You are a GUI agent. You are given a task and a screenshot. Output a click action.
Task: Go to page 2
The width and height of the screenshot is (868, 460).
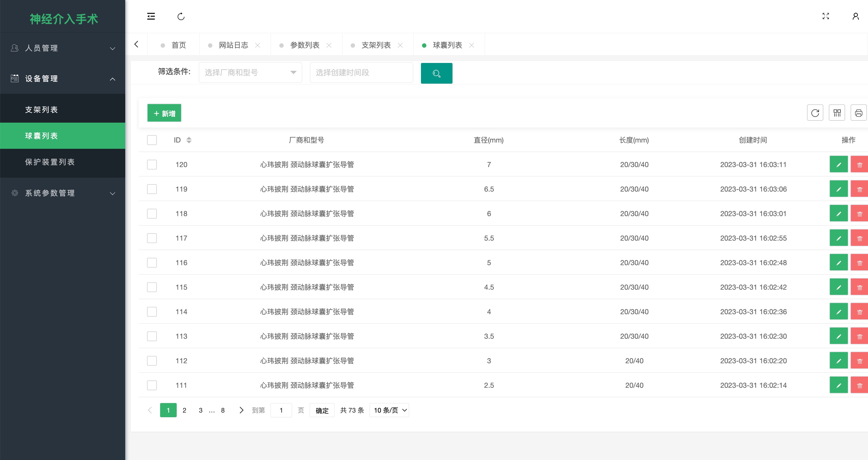click(x=184, y=410)
